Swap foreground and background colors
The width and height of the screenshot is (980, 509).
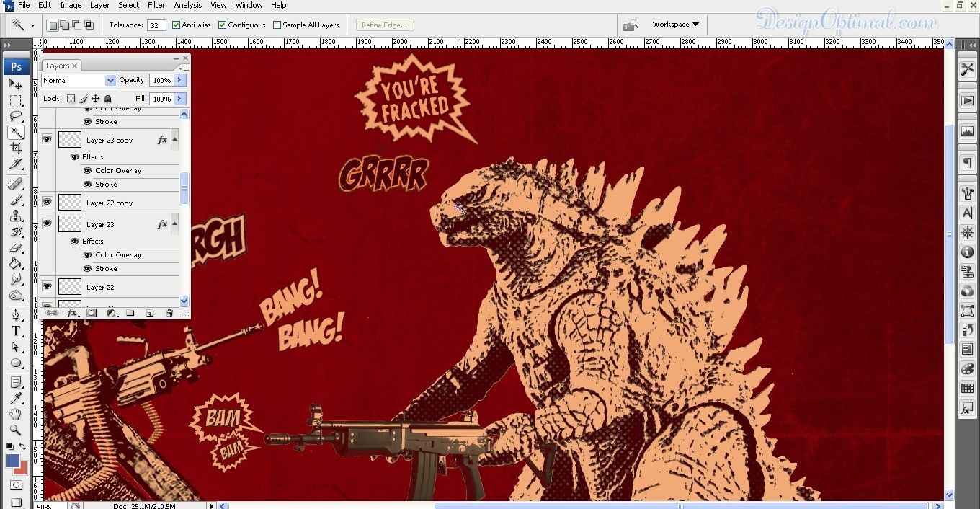click(23, 447)
